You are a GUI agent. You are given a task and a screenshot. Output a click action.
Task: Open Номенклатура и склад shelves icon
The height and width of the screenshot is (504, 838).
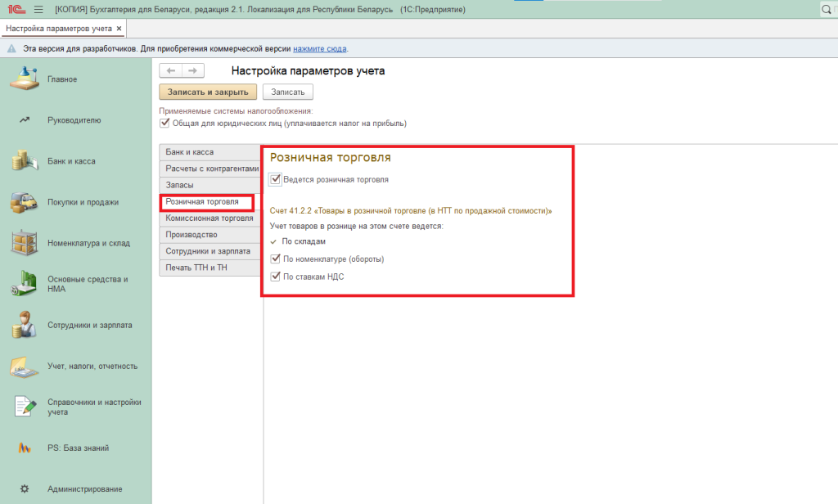click(25, 243)
